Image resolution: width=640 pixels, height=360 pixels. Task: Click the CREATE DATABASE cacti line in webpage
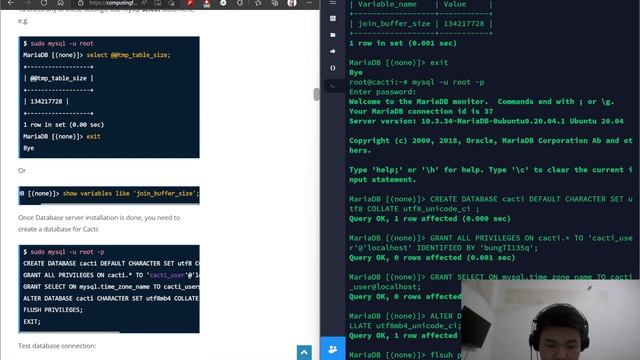[111, 264]
